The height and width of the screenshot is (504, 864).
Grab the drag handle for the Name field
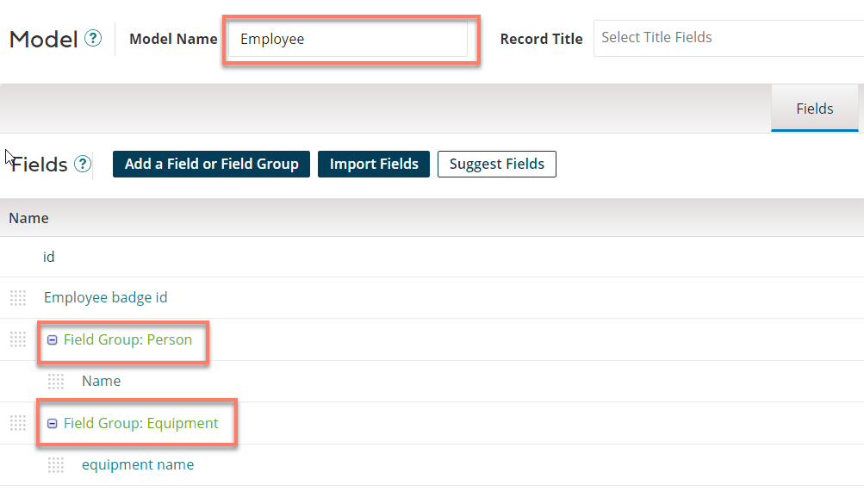pos(56,381)
